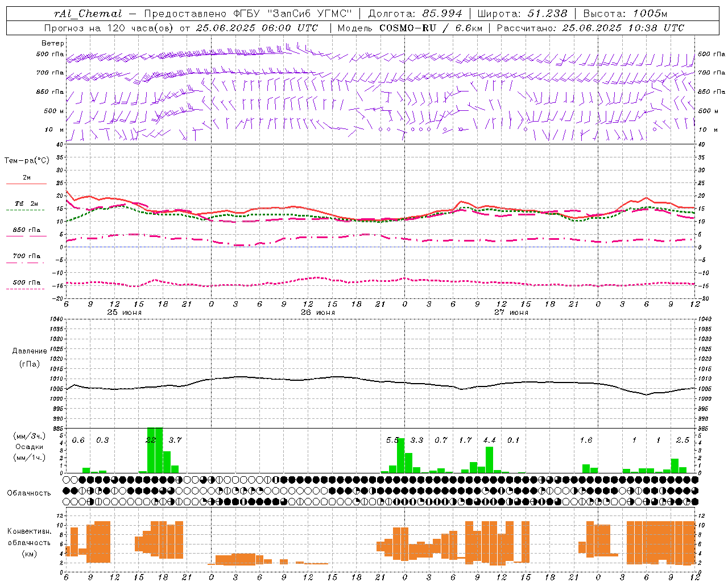Click the precipitation value 2.5
This screenshot has height=582, width=728.
coord(682,440)
